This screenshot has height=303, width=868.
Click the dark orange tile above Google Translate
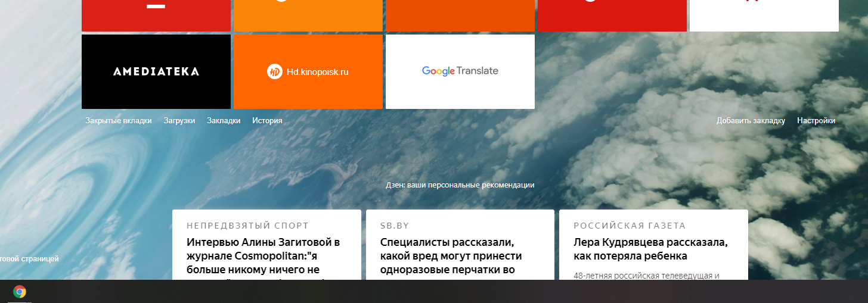coord(460,15)
